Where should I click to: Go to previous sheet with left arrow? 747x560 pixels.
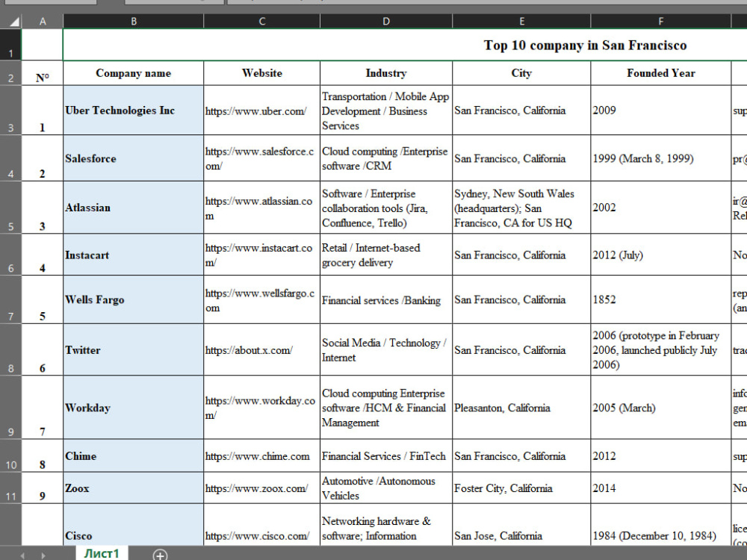pyautogui.click(x=22, y=556)
